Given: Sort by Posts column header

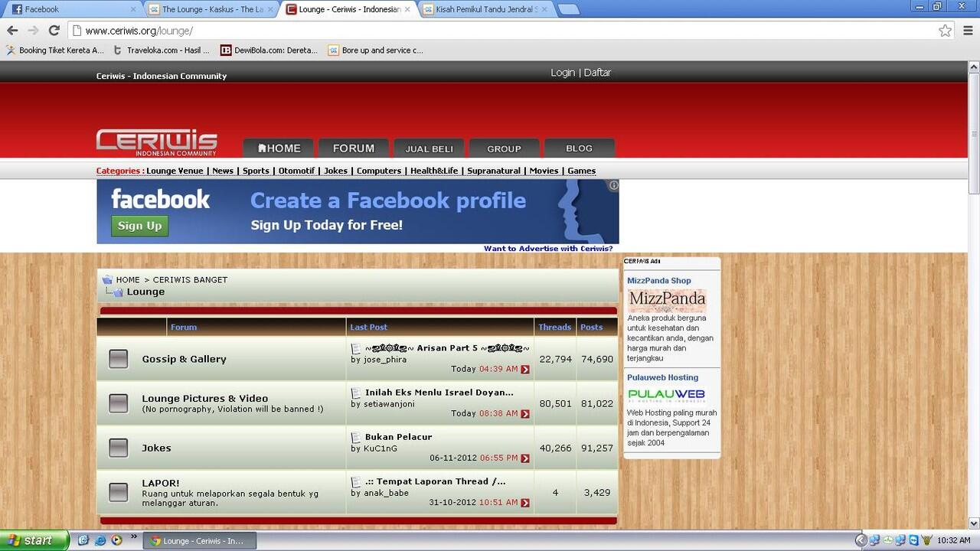Looking at the screenshot, I should [591, 327].
